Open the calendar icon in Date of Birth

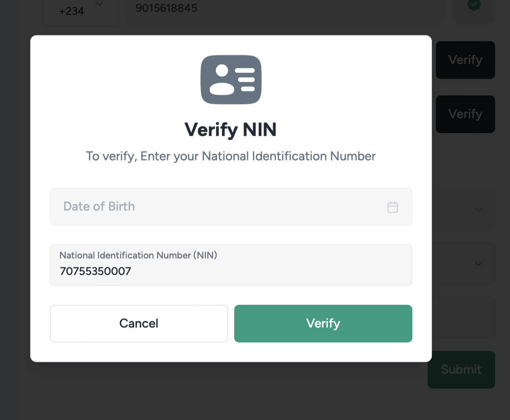pos(392,207)
